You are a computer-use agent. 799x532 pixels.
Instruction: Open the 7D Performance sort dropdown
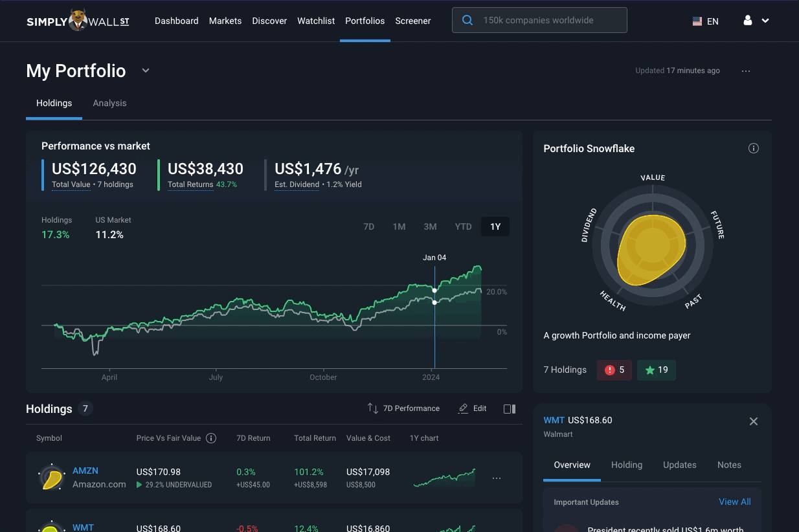click(403, 408)
